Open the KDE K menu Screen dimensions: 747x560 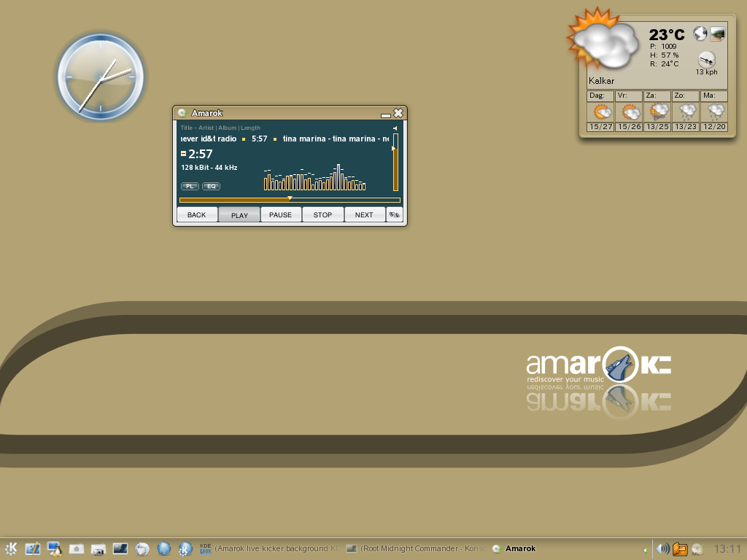(x=10, y=548)
